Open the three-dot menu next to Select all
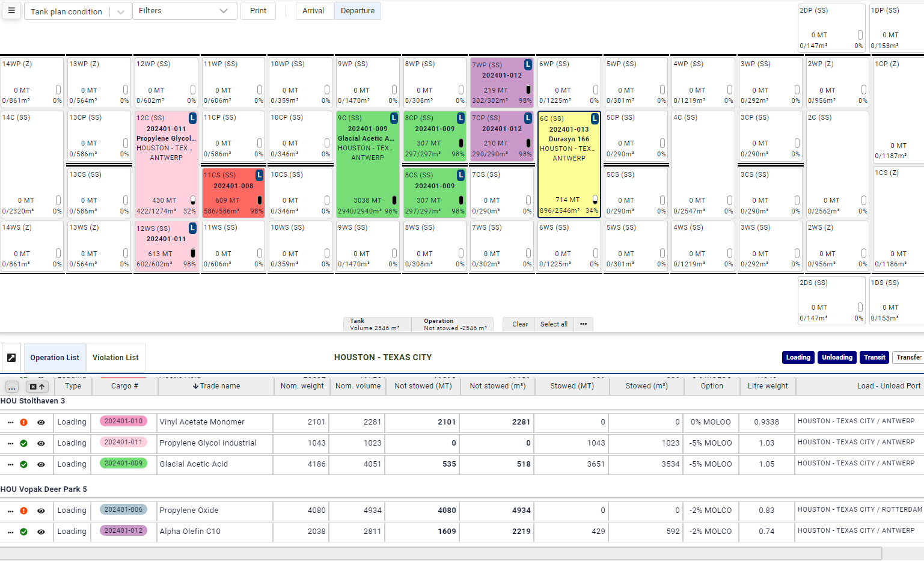This screenshot has height=561, width=924. (x=583, y=324)
